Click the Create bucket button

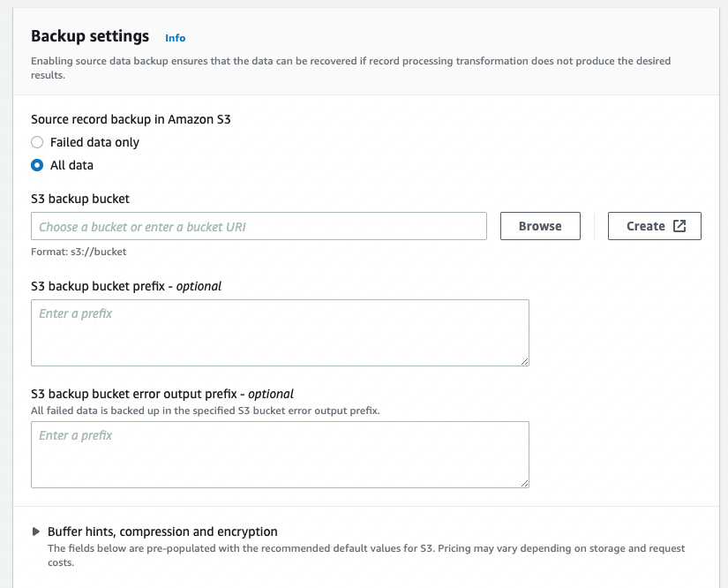pos(654,226)
